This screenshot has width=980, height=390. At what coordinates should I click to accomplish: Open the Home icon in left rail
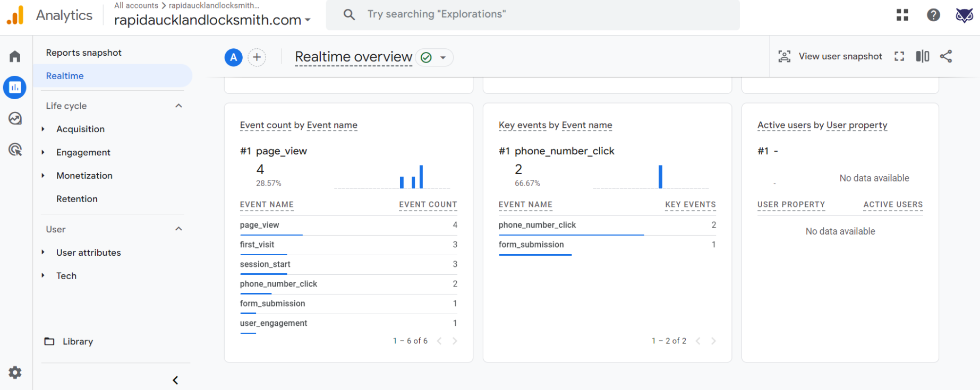coord(15,56)
